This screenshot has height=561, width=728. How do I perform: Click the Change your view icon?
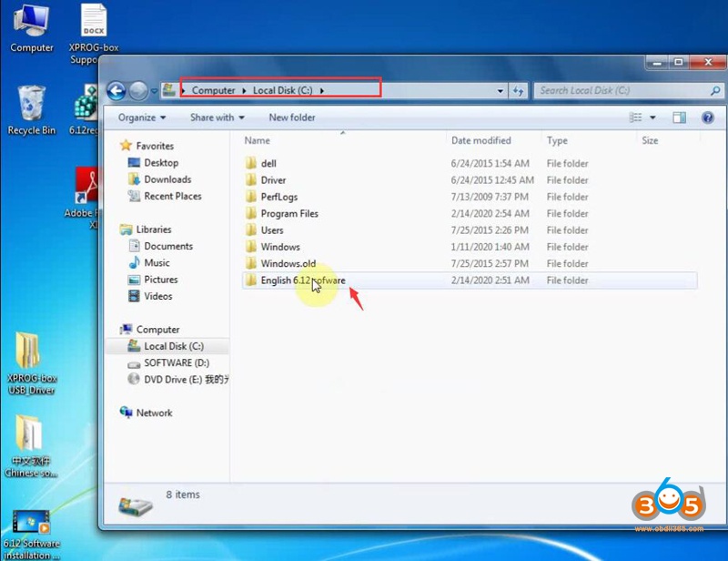pyautogui.click(x=635, y=117)
